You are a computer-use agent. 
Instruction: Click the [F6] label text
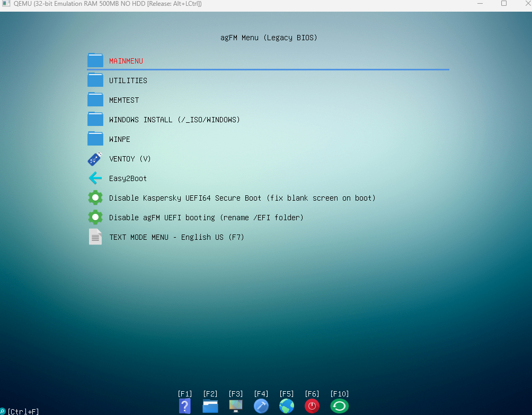click(x=312, y=394)
